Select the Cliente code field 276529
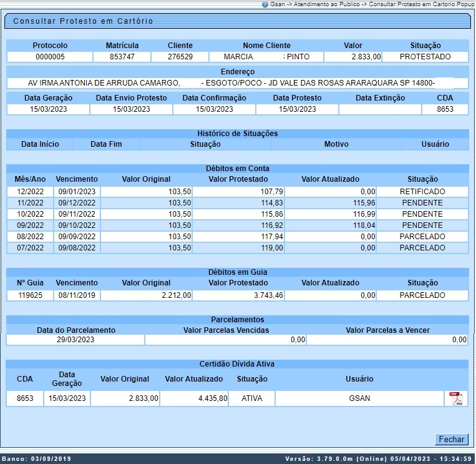 (180, 57)
